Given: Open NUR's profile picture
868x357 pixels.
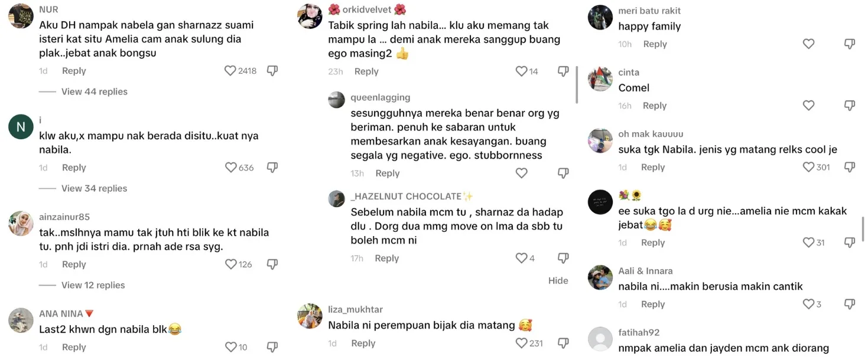Looking at the screenshot, I should pyautogui.click(x=21, y=16).
